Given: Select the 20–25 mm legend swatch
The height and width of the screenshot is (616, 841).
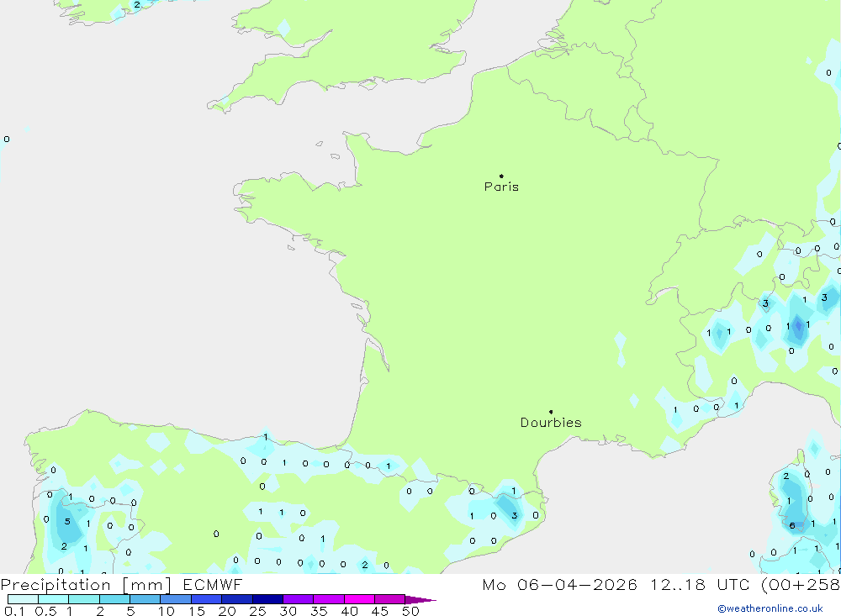Looking at the screenshot, I should click(x=237, y=599).
